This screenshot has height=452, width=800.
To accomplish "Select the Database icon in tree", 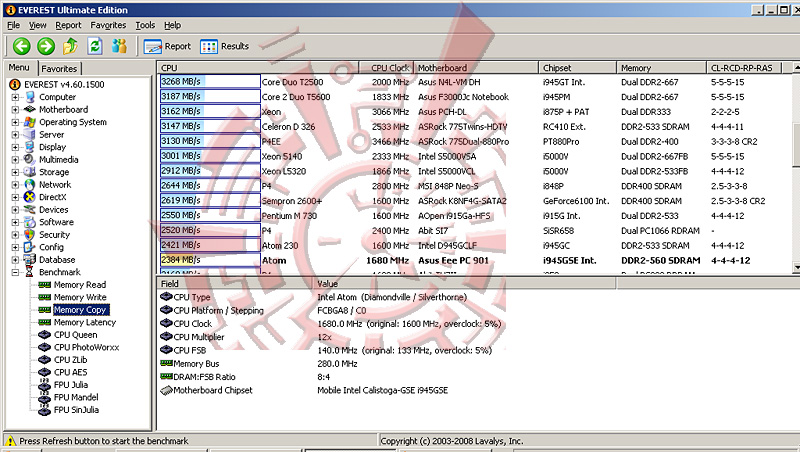I will [30, 260].
